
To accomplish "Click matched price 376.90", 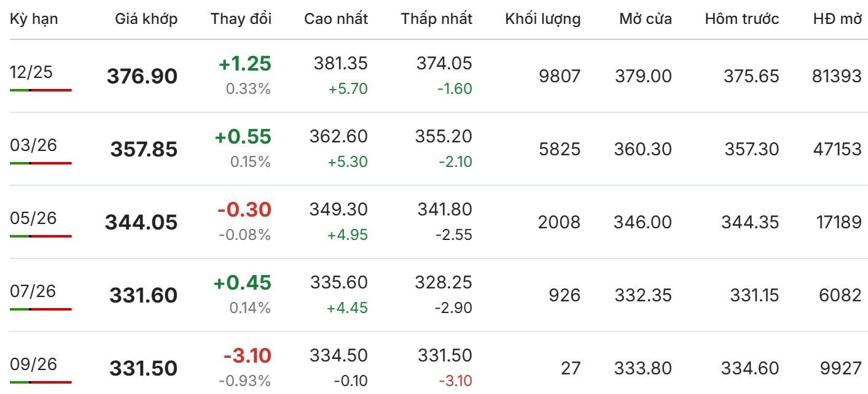I will click(142, 76).
